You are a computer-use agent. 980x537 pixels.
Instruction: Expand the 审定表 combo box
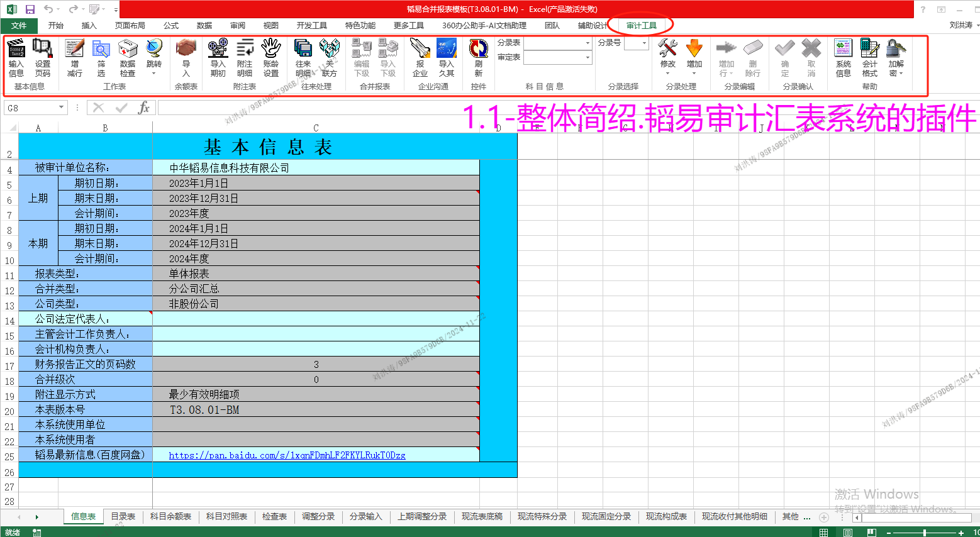coord(588,58)
